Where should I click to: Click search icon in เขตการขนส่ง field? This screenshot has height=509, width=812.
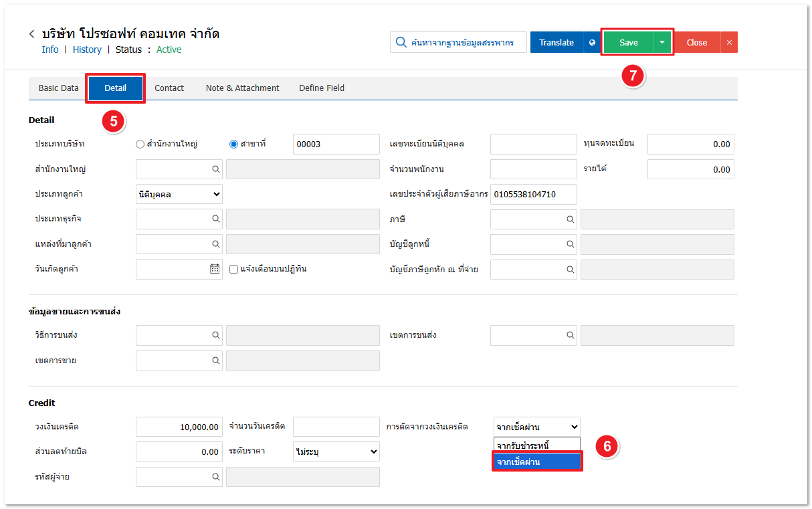[x=571, y=335]
